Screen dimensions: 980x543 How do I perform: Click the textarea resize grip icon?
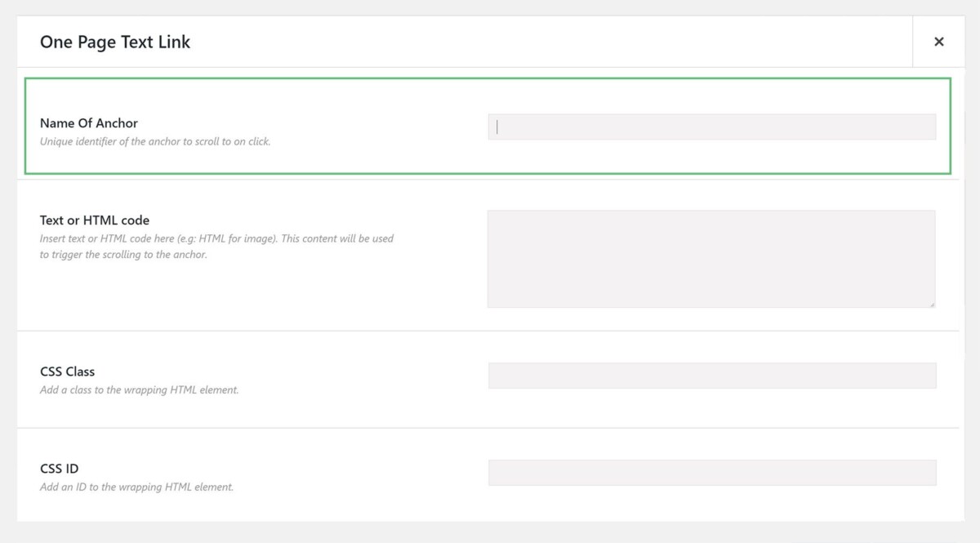coord(932,303)
